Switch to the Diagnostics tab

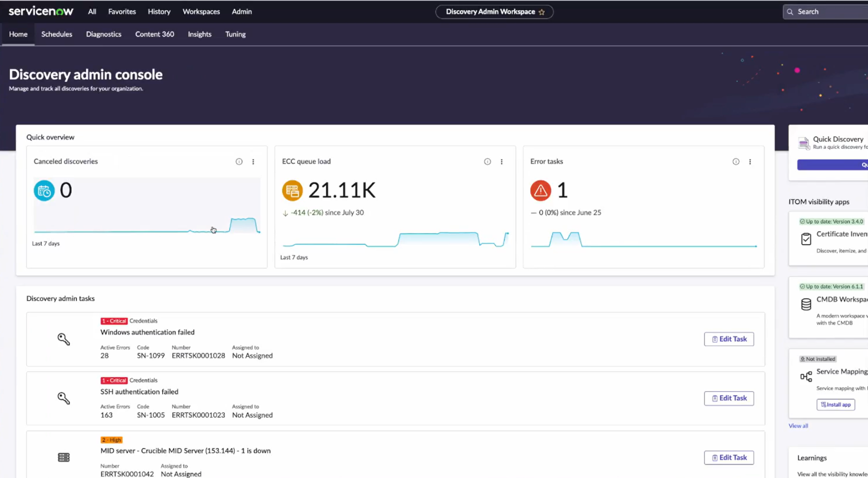click(103, 34)
